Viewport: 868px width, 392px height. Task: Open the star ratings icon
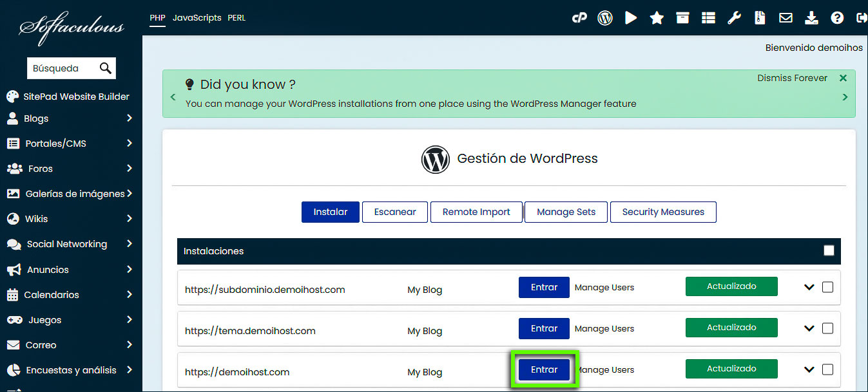pos(657,17)
